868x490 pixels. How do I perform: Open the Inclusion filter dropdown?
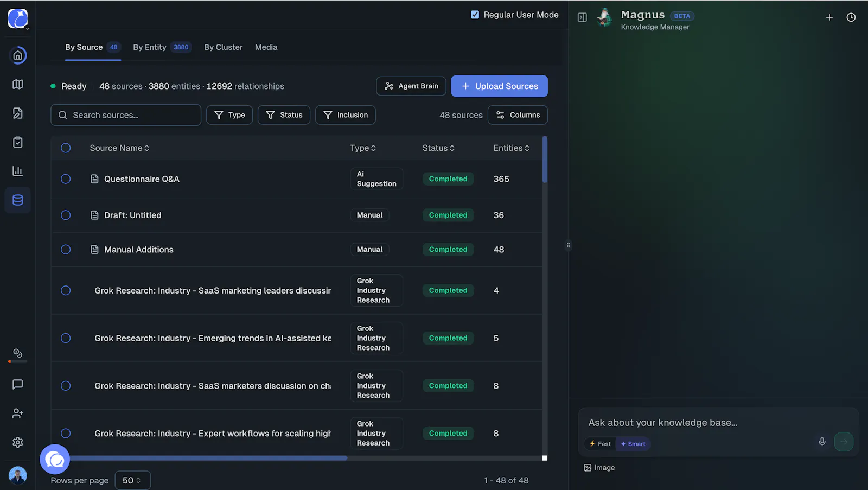click(x=346, y=115)
